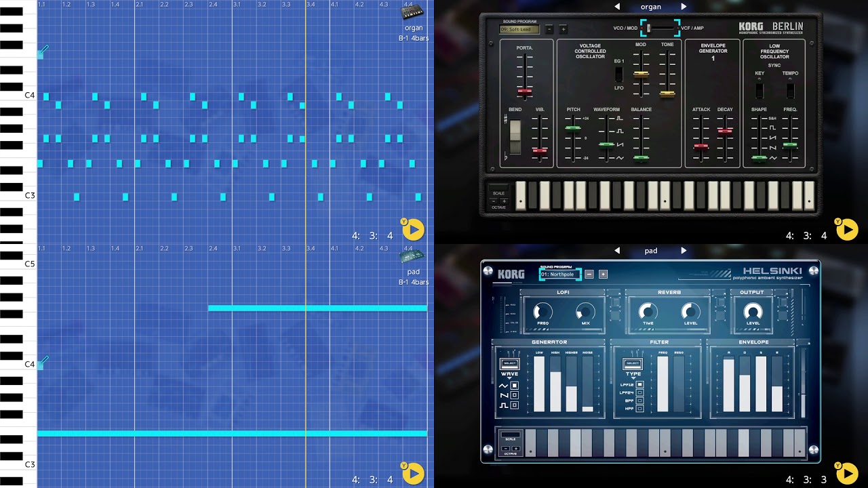The height and width of the screenshot is (488, 868).
Task: Click the ATTACK slider on Envelope Generator
Action: [701, 146]
